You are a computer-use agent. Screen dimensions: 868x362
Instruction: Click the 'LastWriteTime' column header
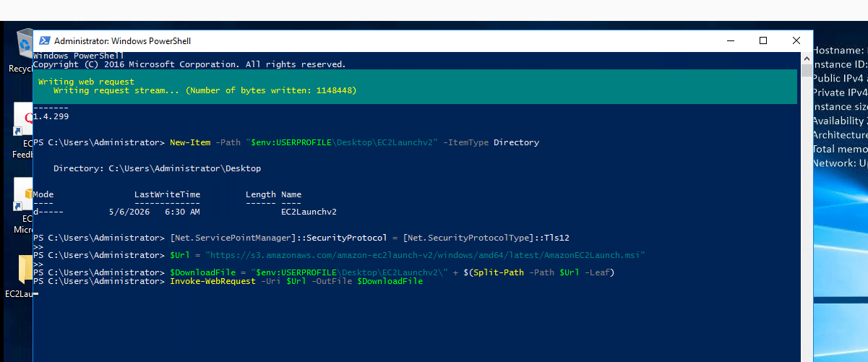[x=167, y=194]
